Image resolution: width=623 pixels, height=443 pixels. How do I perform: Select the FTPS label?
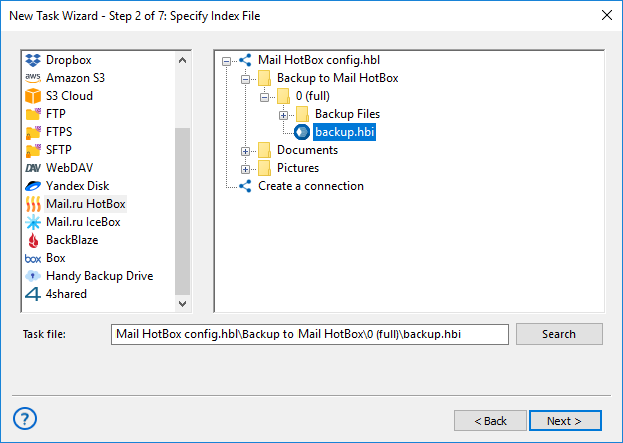point(59,132)
